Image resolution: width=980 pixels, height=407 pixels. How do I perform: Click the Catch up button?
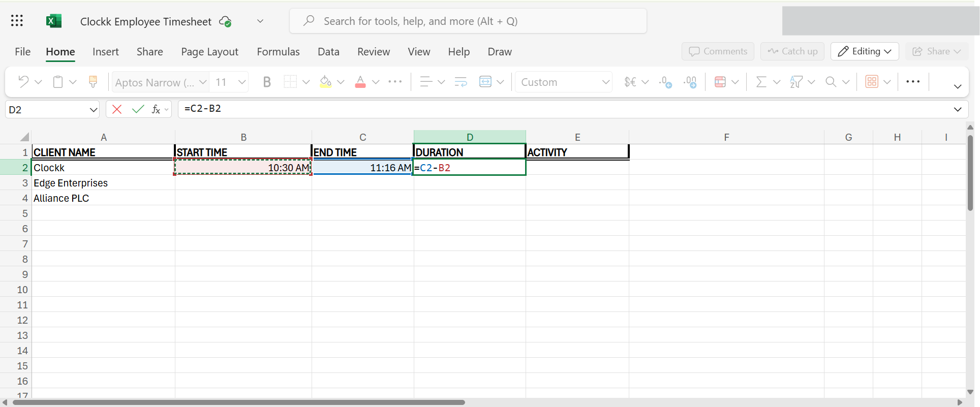point(792,51)
